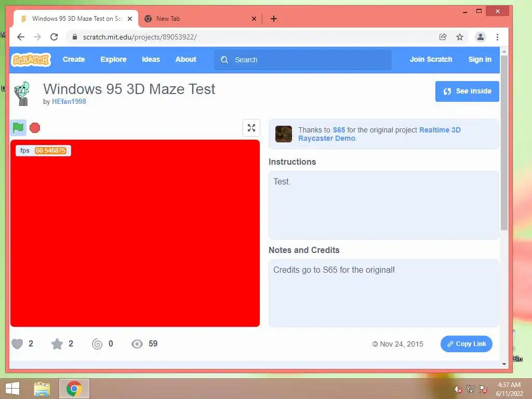Switch to the New Tab tab
This screenshot has width=532, height=399.
(x=200, y=19)
